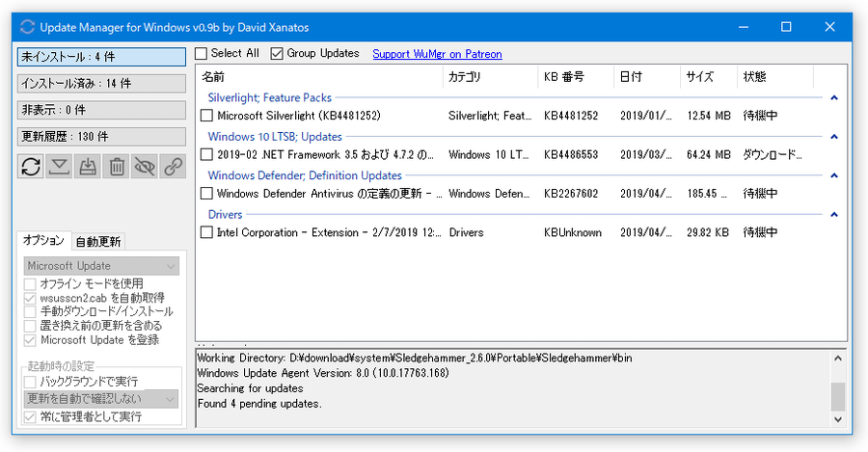Toggle the Select All checkbox
The width and height of the screenshot is (868, 452).
point(202,53)
